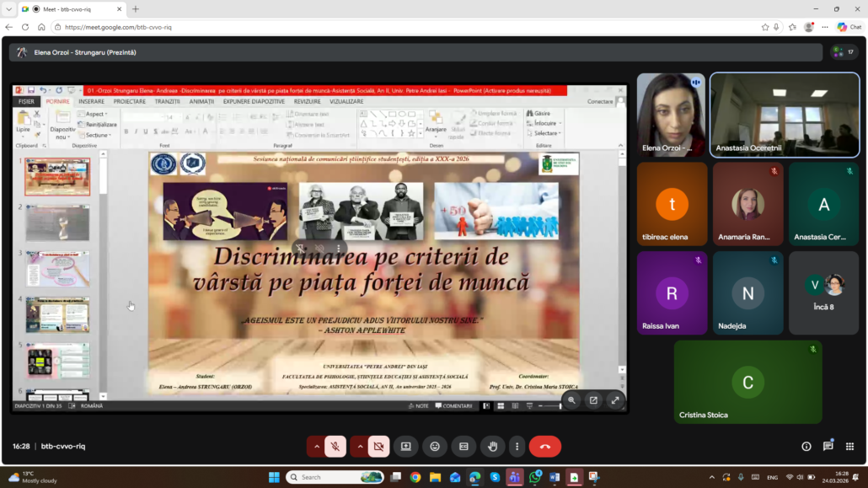This screenshot has height=488, width=868.
Task: Leave the call with red hang-up button
Action: click(x=545, y=447)
